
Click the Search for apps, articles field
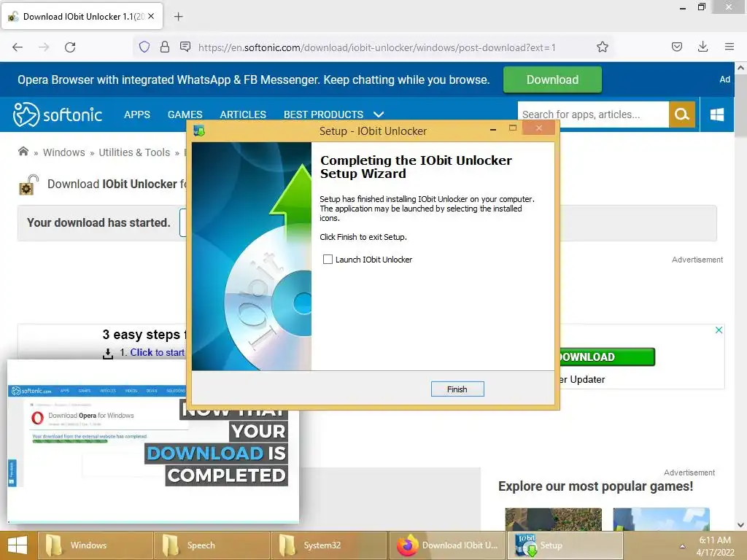coord(593,114)
